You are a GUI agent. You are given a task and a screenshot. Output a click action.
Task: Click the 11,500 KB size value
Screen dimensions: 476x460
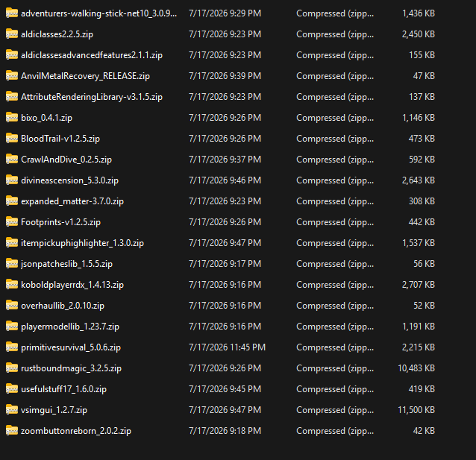click(x=416, y=409)
